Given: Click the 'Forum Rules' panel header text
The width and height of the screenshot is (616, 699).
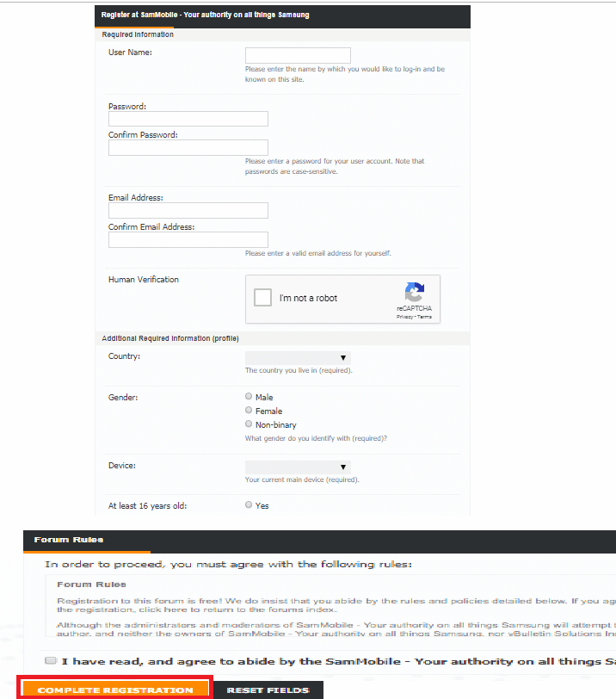Looking at the screenshot, I should click(x=69, y=540).
